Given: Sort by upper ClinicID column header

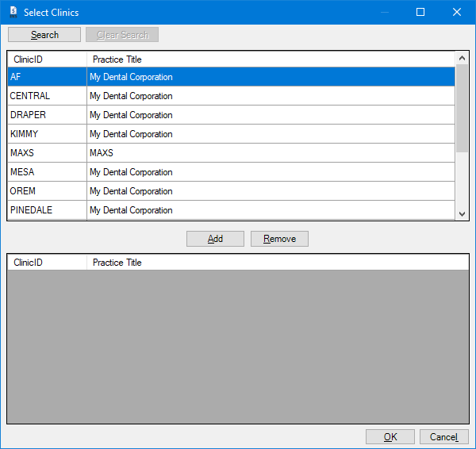Looking at the screenshot, I should click(47, 59).
